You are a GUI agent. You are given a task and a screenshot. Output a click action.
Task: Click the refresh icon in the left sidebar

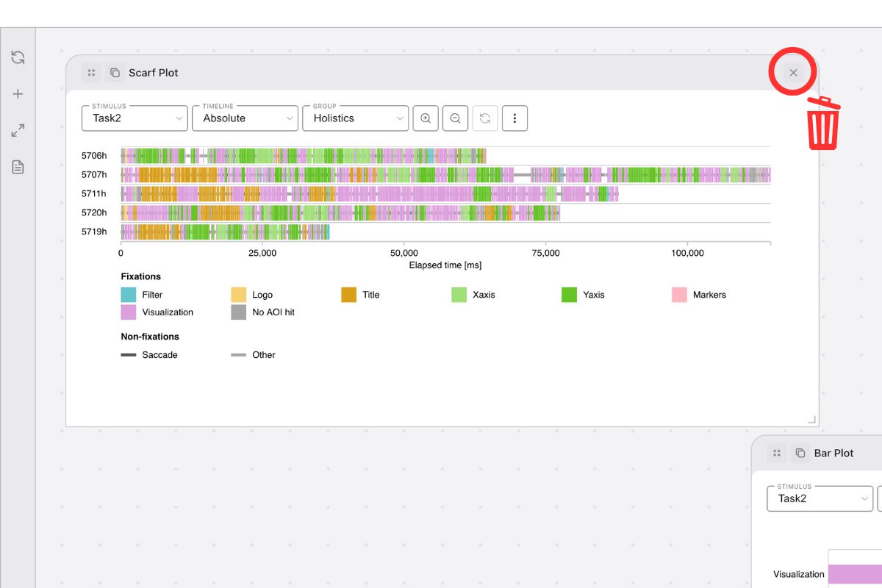[18, 57]
